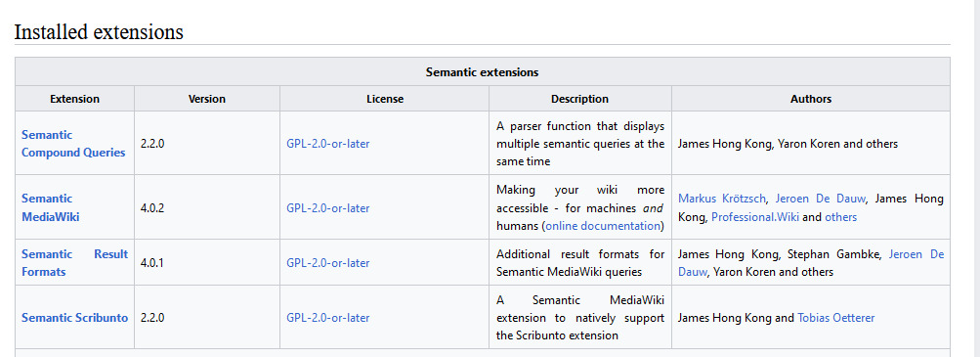This screenshot has height=357, width=980.
Task: Select 'James Hong Kong and' in Scribunto authors
Action: point(737,318)
